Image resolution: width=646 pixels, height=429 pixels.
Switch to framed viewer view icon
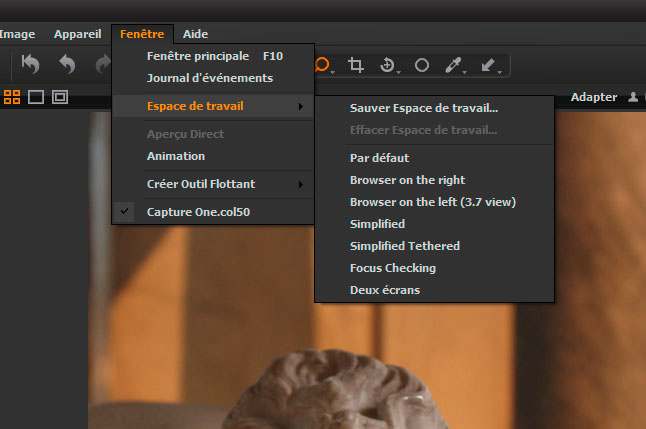[60, 97]
